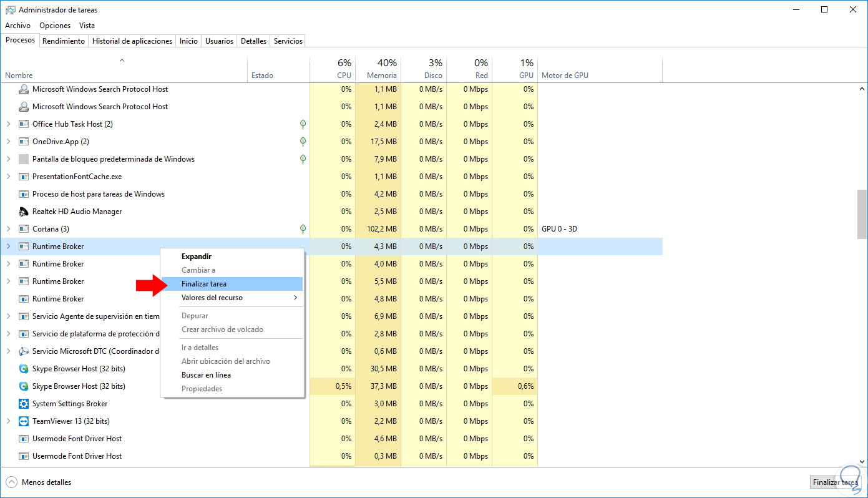This screenshot has width=868, height=498.
Task: Choose Expandir in the context menu
Action: (x=232, y=256)
